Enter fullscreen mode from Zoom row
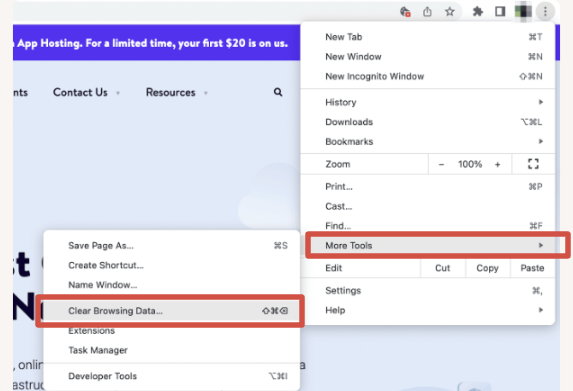This screenshot has height=391, width=573. (x=533, y=164)
